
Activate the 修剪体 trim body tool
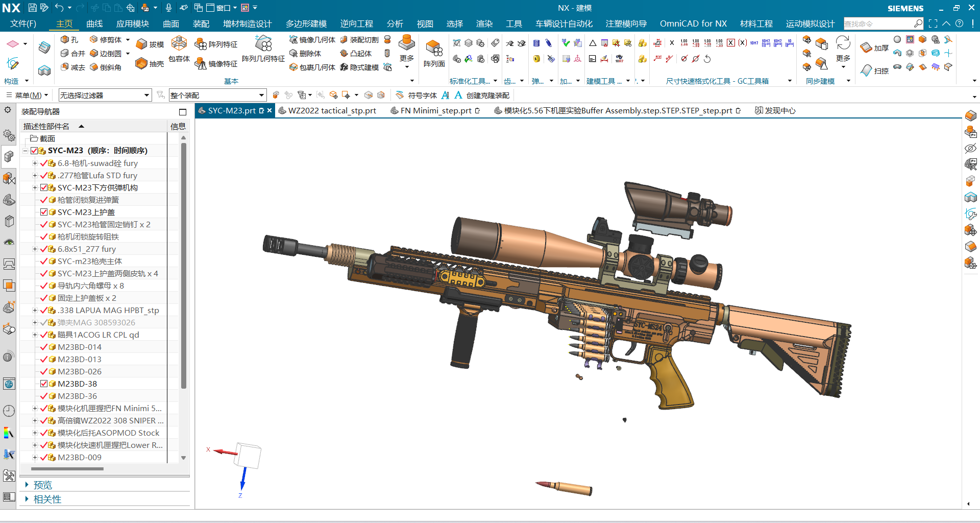coord(106,40)
